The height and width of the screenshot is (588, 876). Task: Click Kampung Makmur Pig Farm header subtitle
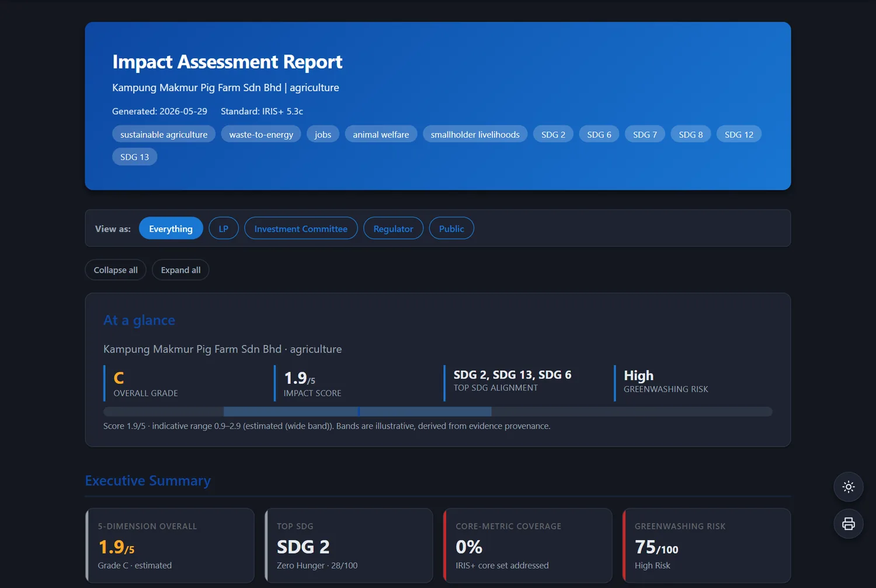pyautogui.click(x=225, y=88)
